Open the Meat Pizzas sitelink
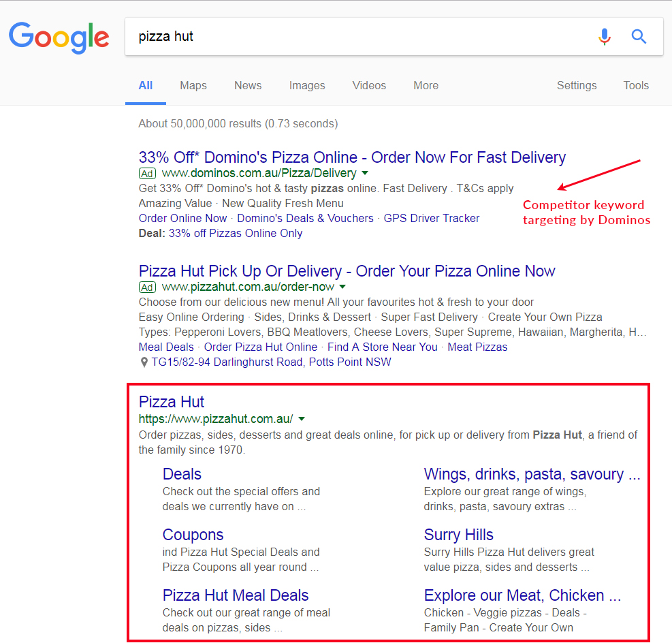Viewport: 672px width, 643px height. point(477,347)
